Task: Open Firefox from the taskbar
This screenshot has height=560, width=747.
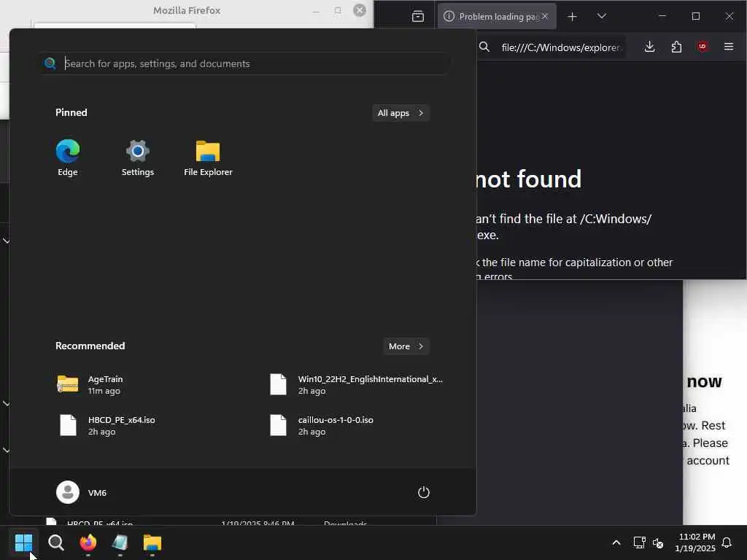Action: pyautogui.click(x=88, y=542)
